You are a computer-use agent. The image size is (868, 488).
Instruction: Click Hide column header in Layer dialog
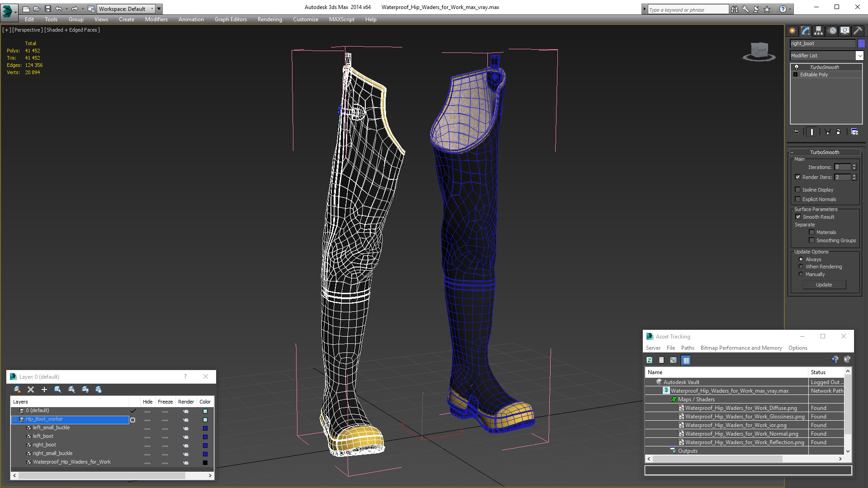click(147, 402)
